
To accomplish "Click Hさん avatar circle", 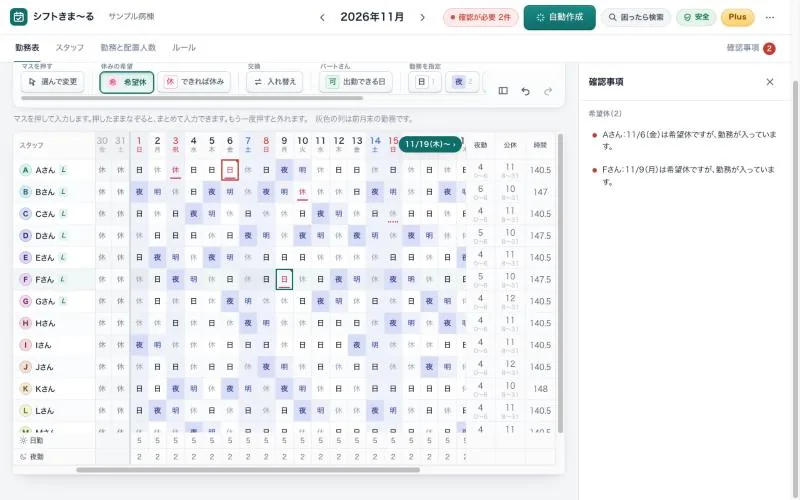I will (x=26, y=323).
